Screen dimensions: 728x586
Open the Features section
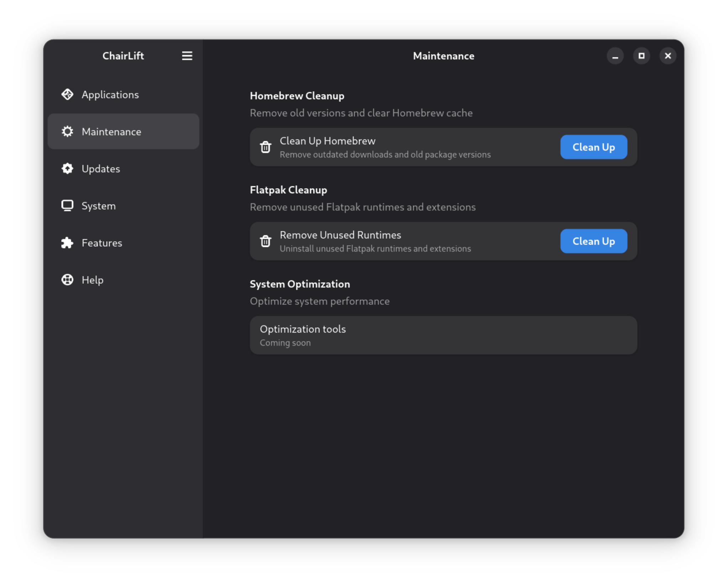[x=123, y=243]
